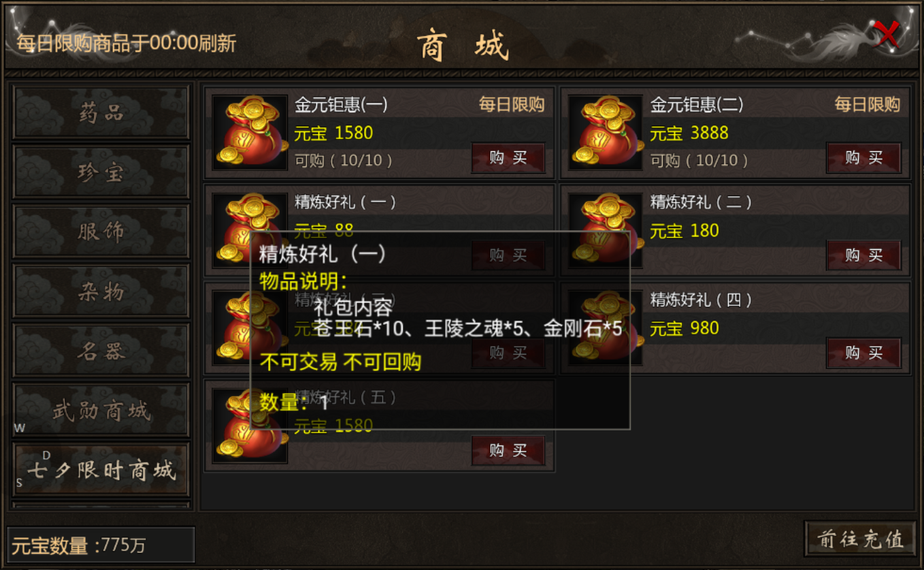Image resolution: width=924 pixels, height=570 pixels.
Task: Select the 杂物 category
Action: point(101,291)
